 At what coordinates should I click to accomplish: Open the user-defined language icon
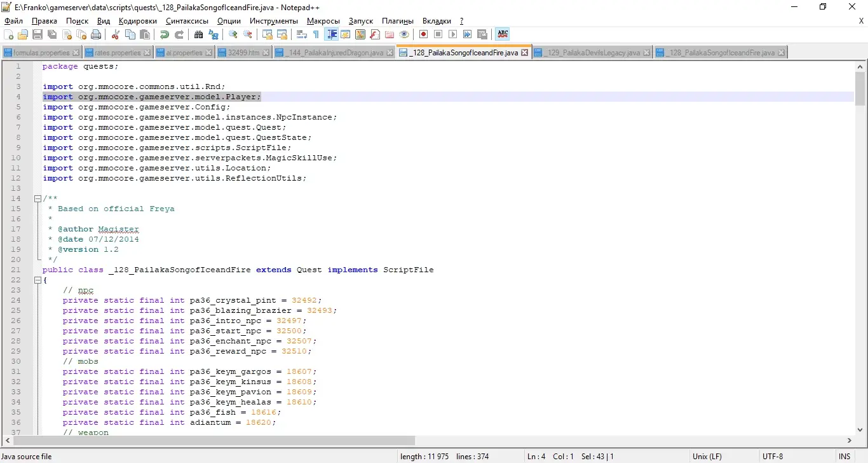click(346, 34)
